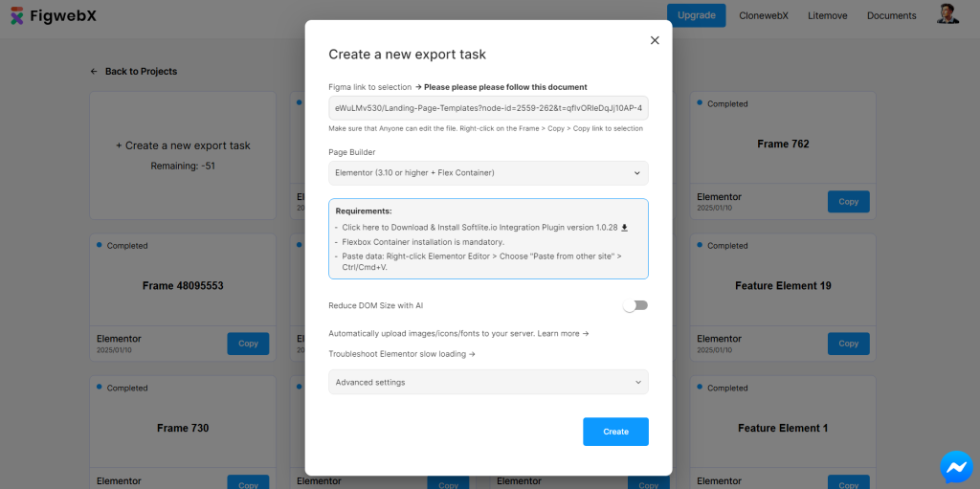980x489 pixels.
Task: Open the user profile avatar
Action: click(947, 15)
